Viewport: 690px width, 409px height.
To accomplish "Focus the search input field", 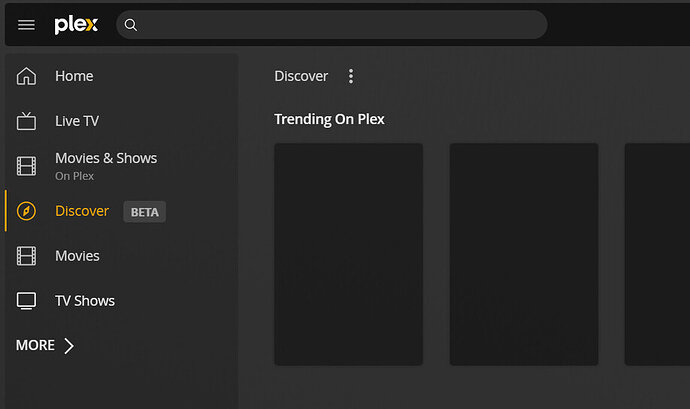I will 332,25.
